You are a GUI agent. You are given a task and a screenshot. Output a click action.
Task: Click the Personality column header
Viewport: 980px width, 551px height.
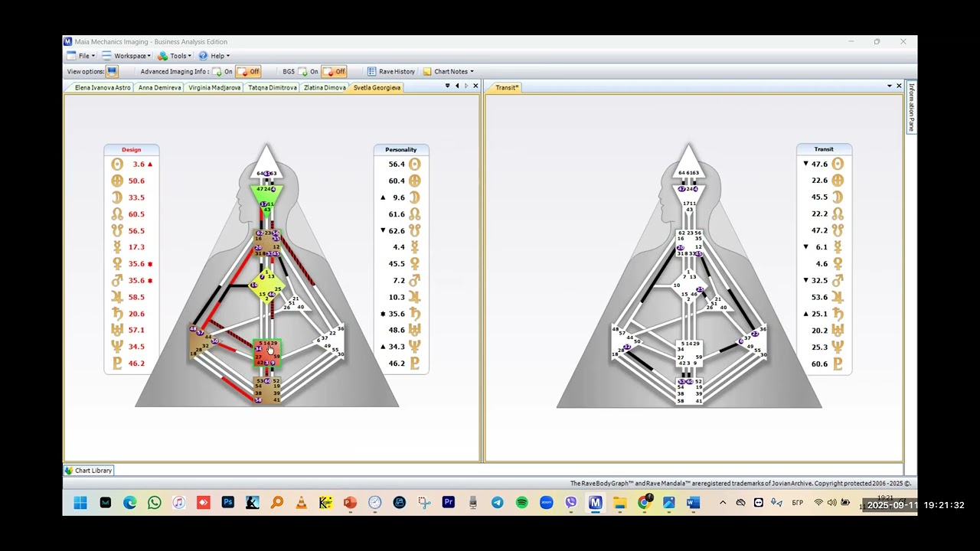click(x=401, y=150)
